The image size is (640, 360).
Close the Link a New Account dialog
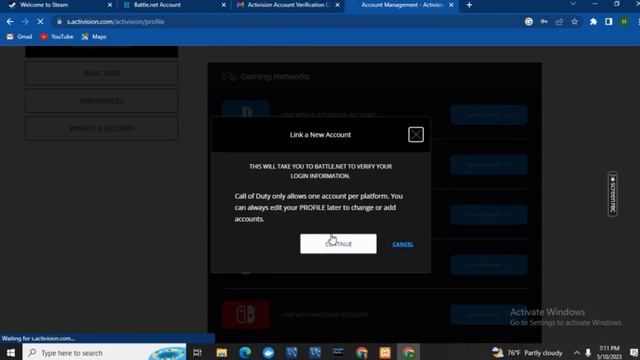[x=416, y=134]
